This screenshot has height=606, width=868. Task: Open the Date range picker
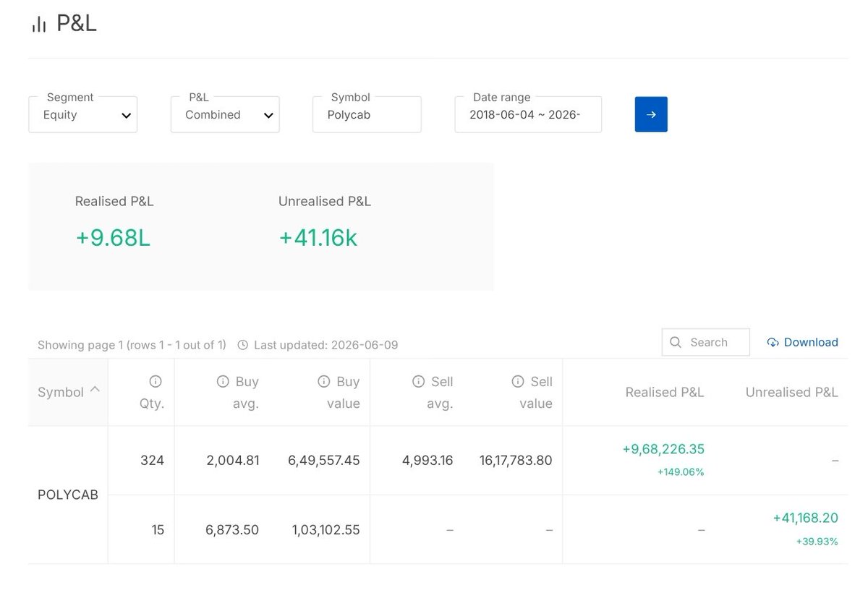[528, 114]
